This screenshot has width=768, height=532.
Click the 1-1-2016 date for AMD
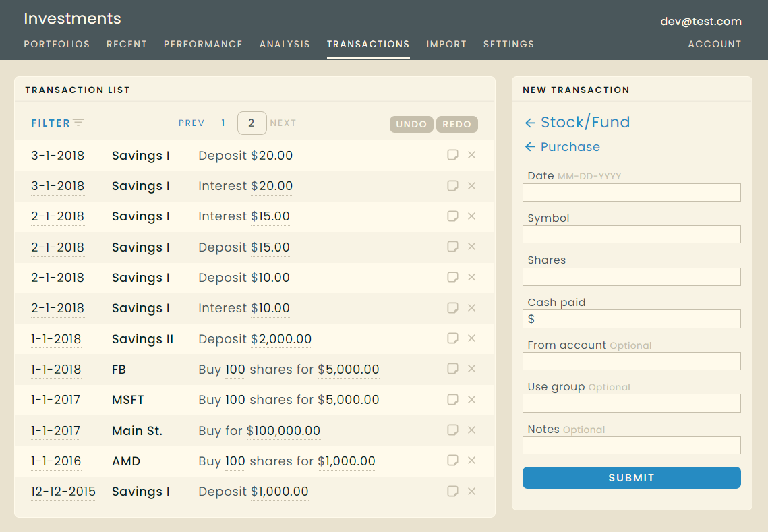point(56,461)
